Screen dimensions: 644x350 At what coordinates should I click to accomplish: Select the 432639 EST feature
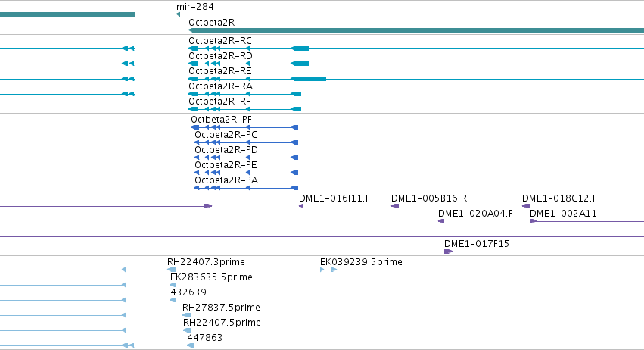(x=173, y=300)
